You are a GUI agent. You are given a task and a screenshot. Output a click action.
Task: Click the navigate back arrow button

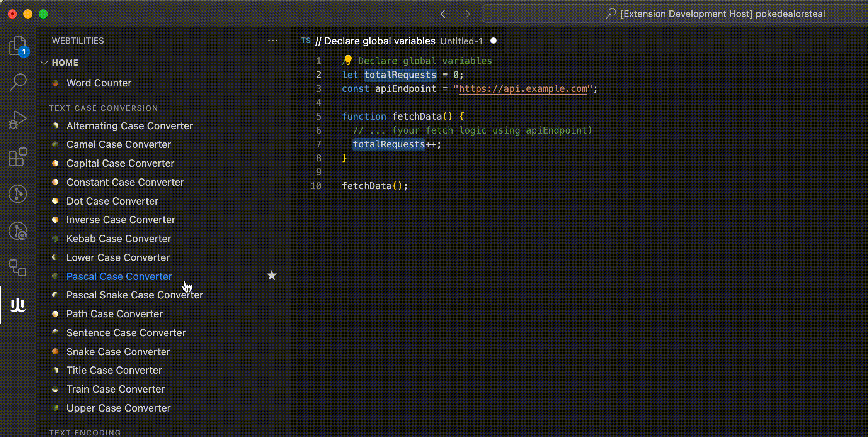[x=445, y=14]
